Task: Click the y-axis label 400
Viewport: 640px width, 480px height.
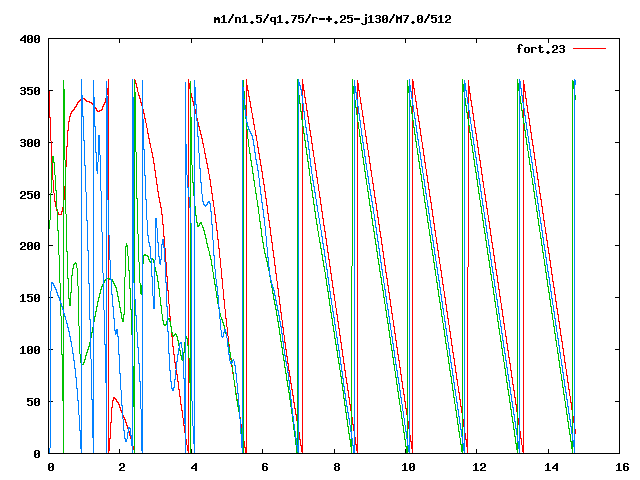Action: [30, 40]
